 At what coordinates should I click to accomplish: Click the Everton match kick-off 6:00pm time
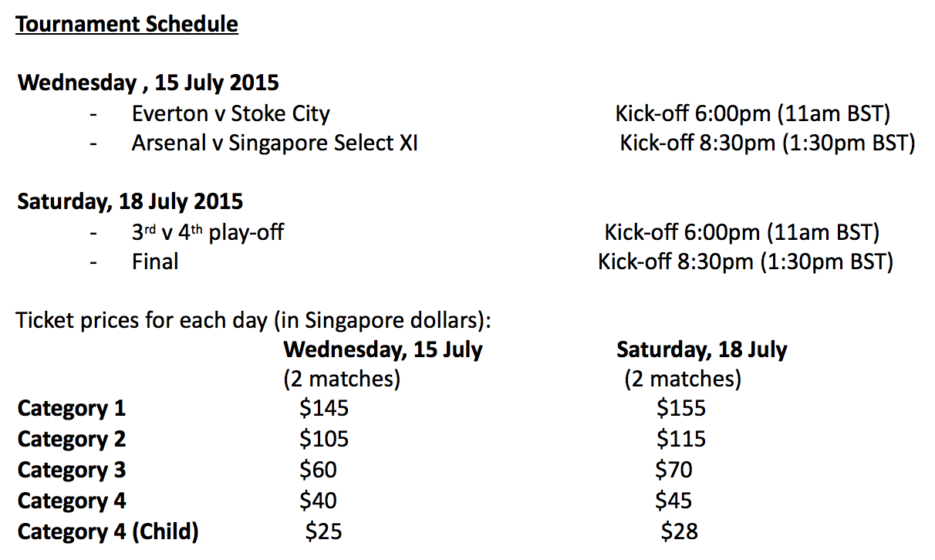pyautogui.click(x=752, y=114)
